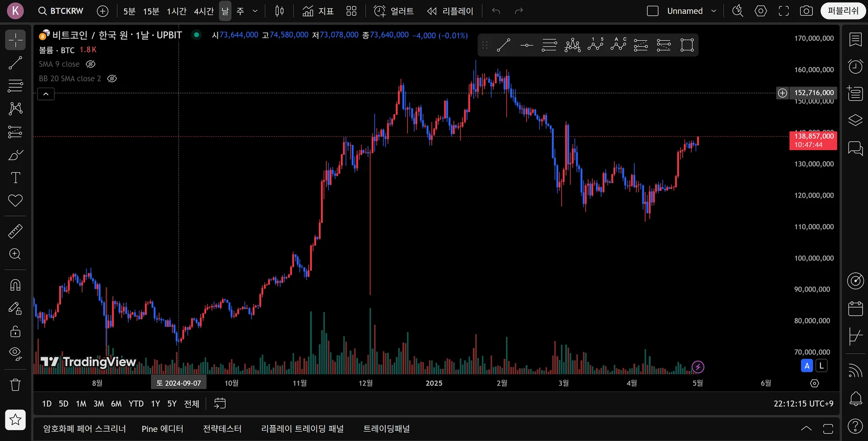Screen dimensions: 868x441
Task: Switch to the 트레이딩패널 tab
Action: click(x=387, y=428)
